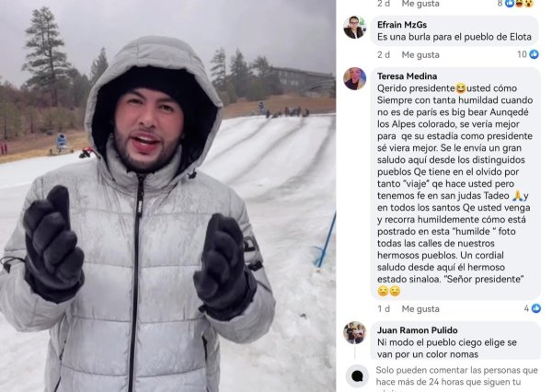Like Efrain MzGs comment via Me gusta
Screen dimensions: 552x392
[420, 54]
